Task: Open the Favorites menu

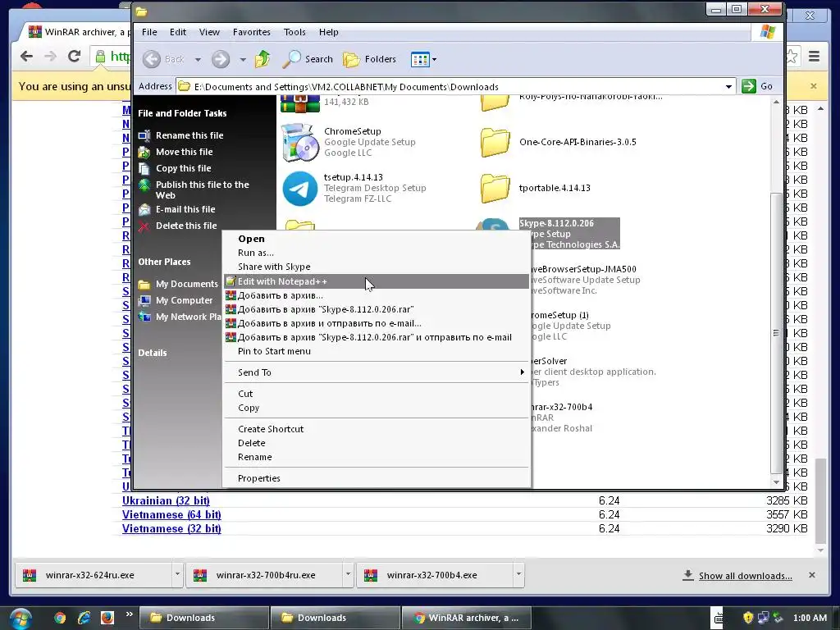Action: click(251, 32)
